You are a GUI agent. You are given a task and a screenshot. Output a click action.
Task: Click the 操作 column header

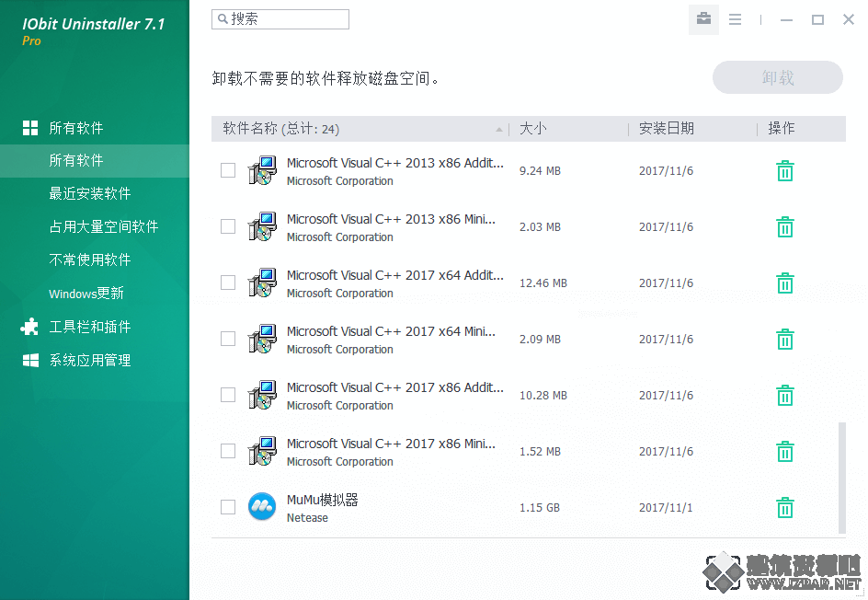(x=802, y=129)
